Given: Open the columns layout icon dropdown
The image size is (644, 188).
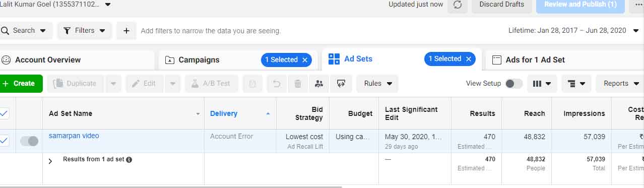Looking at the screenshot, I should click(542, 84).
